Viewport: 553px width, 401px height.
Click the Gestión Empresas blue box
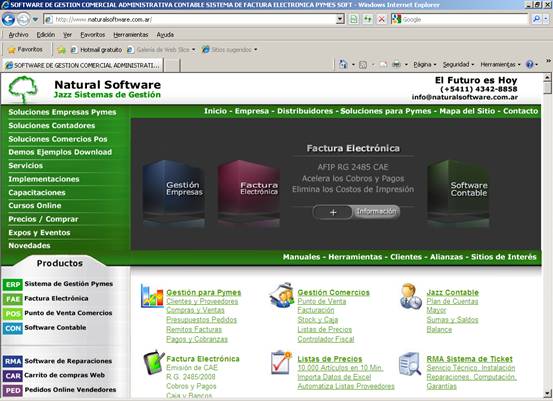(x=174, y=193)
